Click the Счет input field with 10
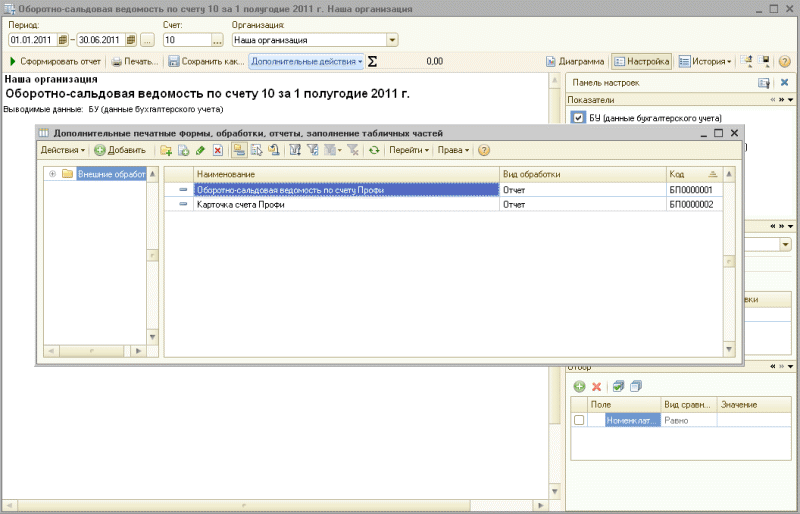800x514 pixels. [187, 40]
